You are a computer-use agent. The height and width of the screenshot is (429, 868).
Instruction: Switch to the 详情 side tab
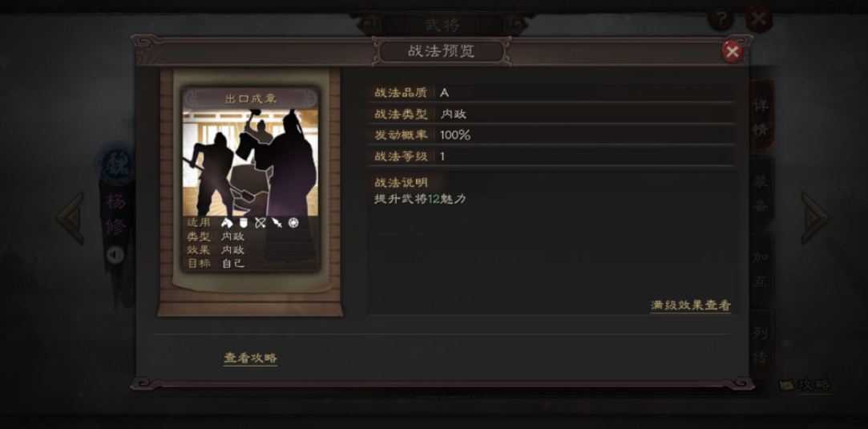(x=761, y=117)
